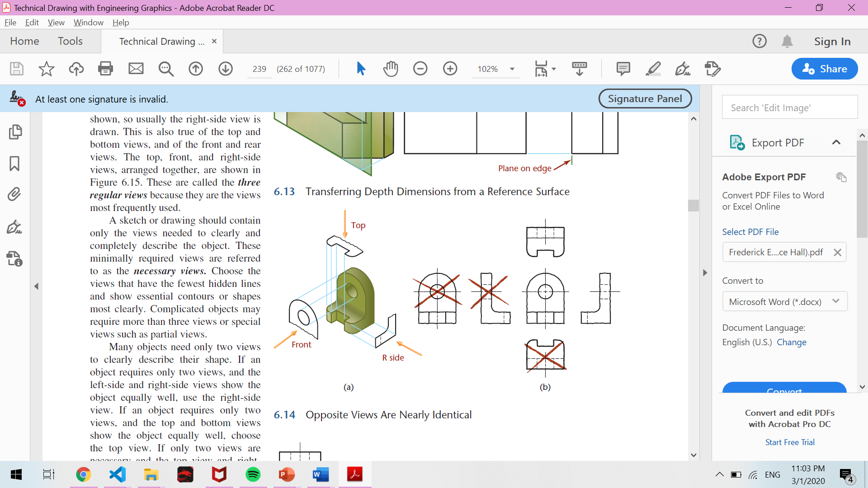
Task: Open Attachments paperclip panel
Action: pyautogui.click(x=14, y=194)
